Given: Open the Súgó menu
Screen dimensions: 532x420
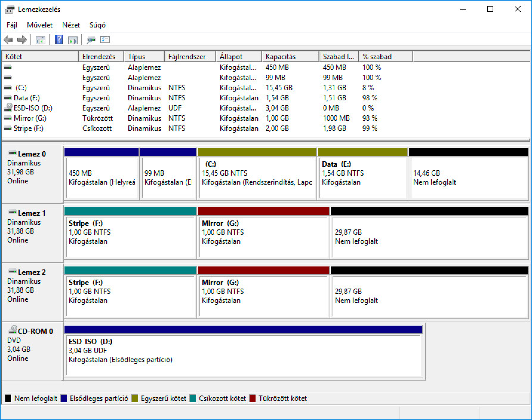Looking at the screenshot, I should (98, 25).
